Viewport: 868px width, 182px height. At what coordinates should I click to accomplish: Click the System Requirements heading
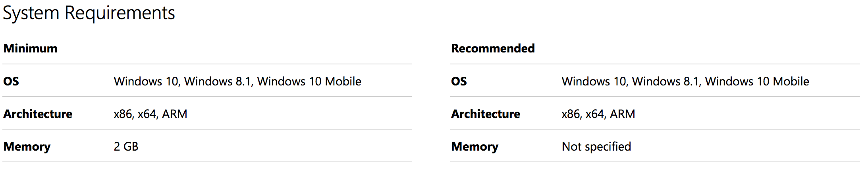(89, 14)
